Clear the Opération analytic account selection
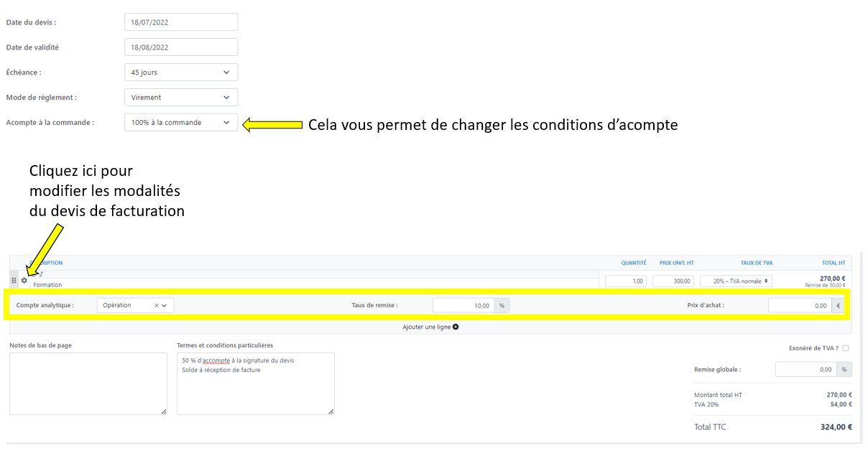Screen dimensions: 868x453 click(157, 306)
